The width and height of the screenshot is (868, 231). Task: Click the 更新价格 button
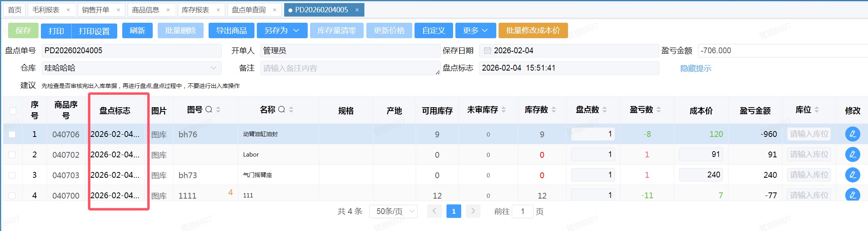389,30
